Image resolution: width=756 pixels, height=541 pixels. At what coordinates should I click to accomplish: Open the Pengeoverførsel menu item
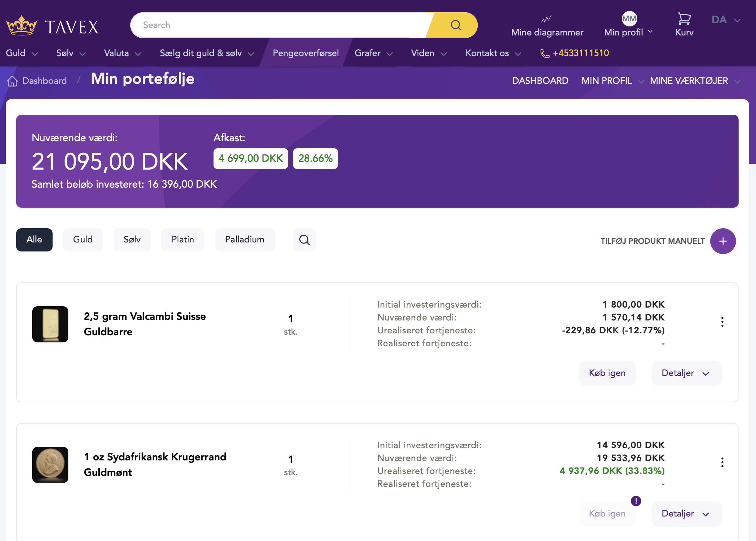pyautogui.click(x=305, y=53)
